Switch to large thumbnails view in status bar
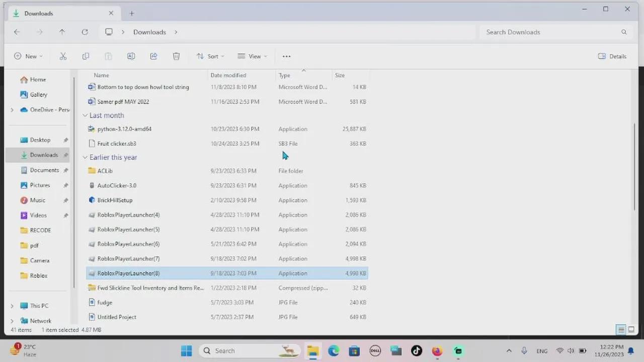This screenshot has height=362, width=644. [x=631, y=330]
